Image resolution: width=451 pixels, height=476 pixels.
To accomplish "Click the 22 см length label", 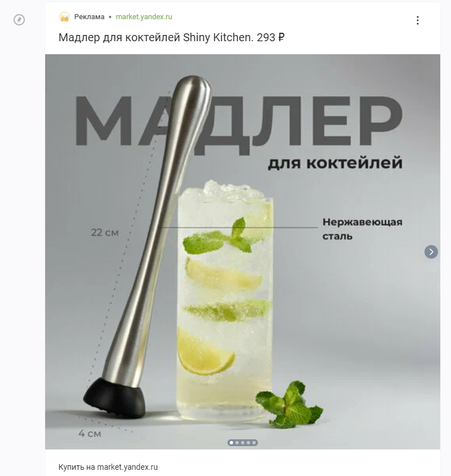I will click(x=105, y=233).
